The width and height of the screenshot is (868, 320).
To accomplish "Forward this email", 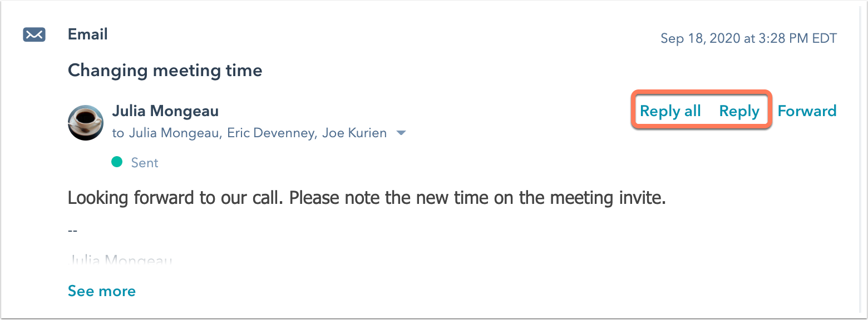I will coord(807,111).
